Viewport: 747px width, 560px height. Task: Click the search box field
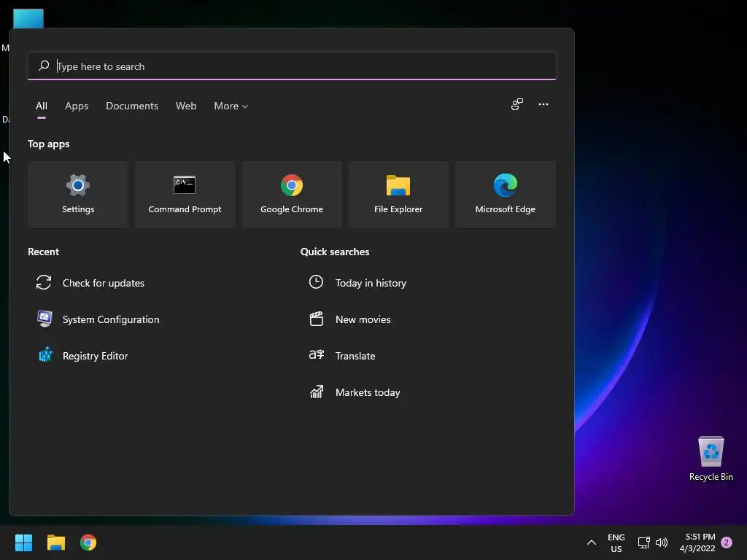tap(292, 66)
